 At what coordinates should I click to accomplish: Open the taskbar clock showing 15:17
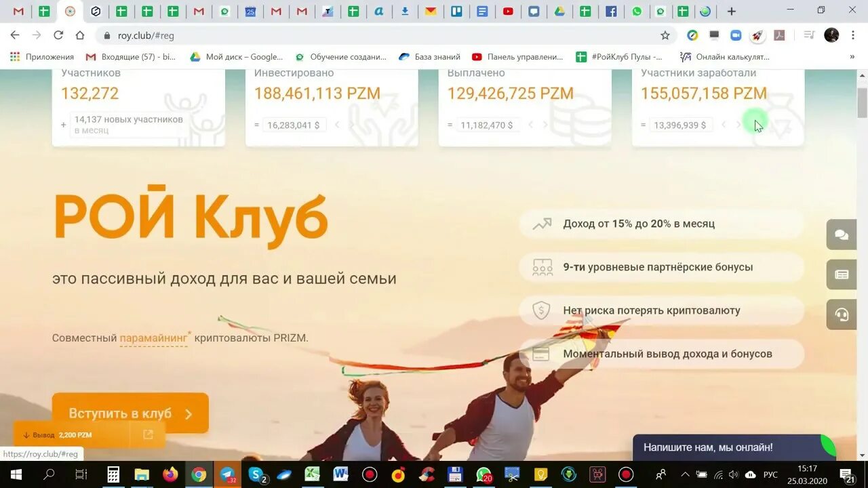pos(807,474)
